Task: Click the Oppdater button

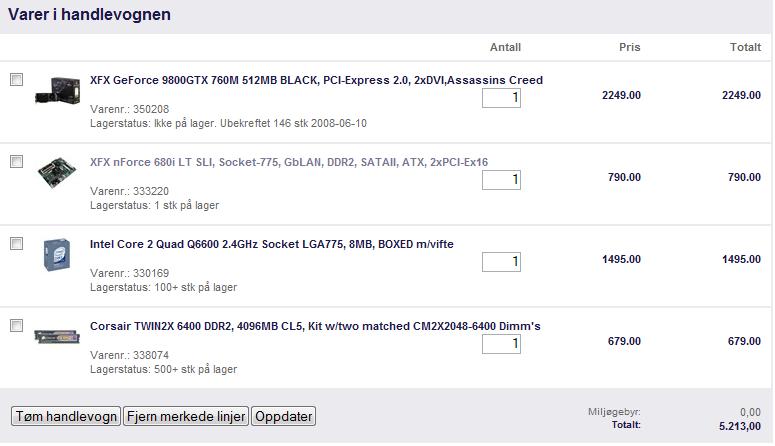Action: [x=284, y=416]
